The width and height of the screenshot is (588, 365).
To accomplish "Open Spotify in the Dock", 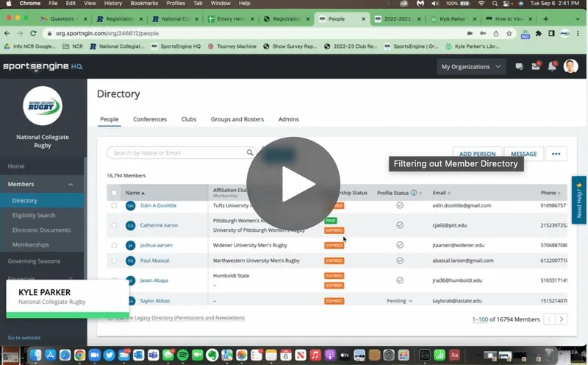I will point(182,355).
